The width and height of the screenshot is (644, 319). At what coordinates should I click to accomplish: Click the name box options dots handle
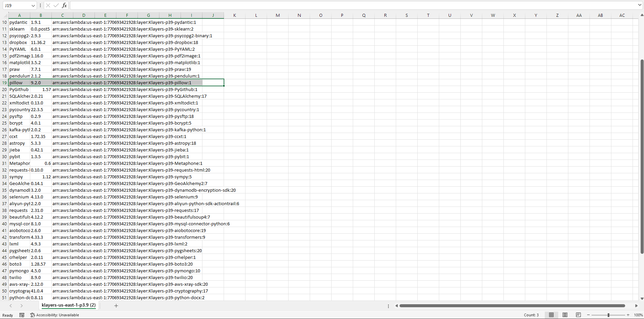(x=40, y=5)
